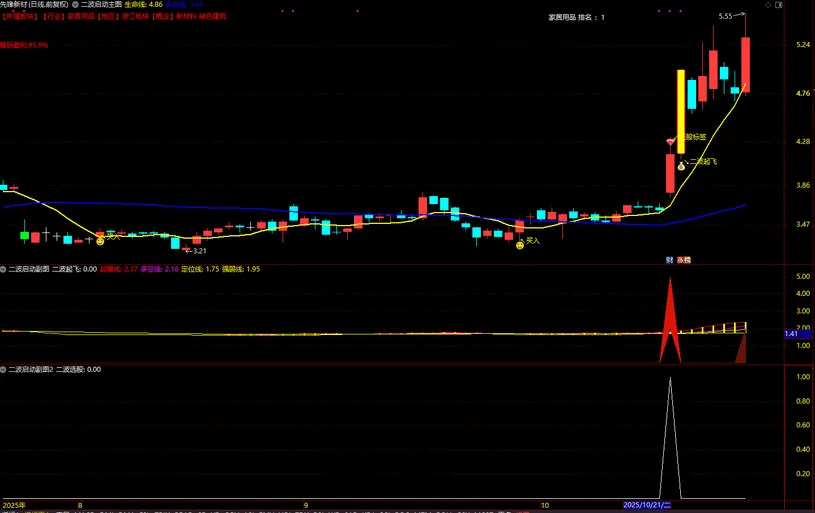Click the money bag 二波起飞 icon

(681, 166)
